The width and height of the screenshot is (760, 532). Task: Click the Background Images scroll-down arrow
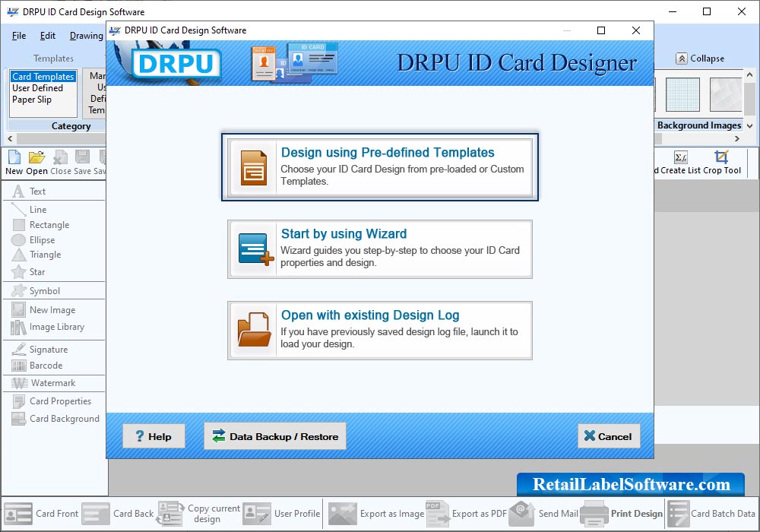click(750, 125)
